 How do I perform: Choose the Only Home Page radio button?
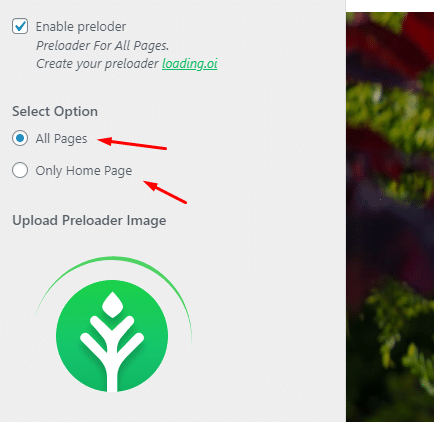coord(20,170)
